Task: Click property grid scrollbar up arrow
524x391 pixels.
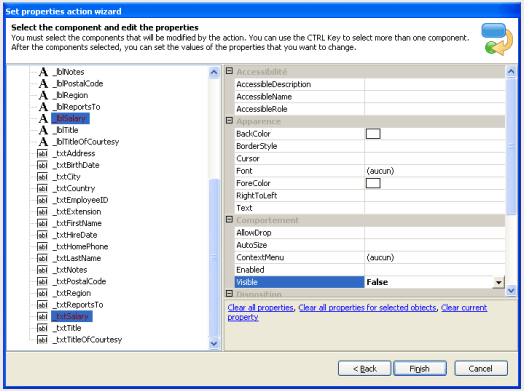Action: [x=511, y=71]
